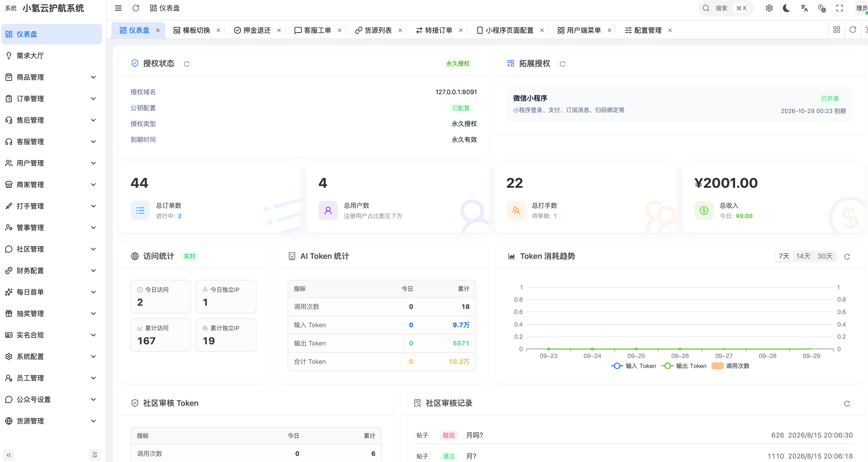This screenshot has width=868, height=462.
Task: Expand 售后管理 menu
Action: point(51,120)
